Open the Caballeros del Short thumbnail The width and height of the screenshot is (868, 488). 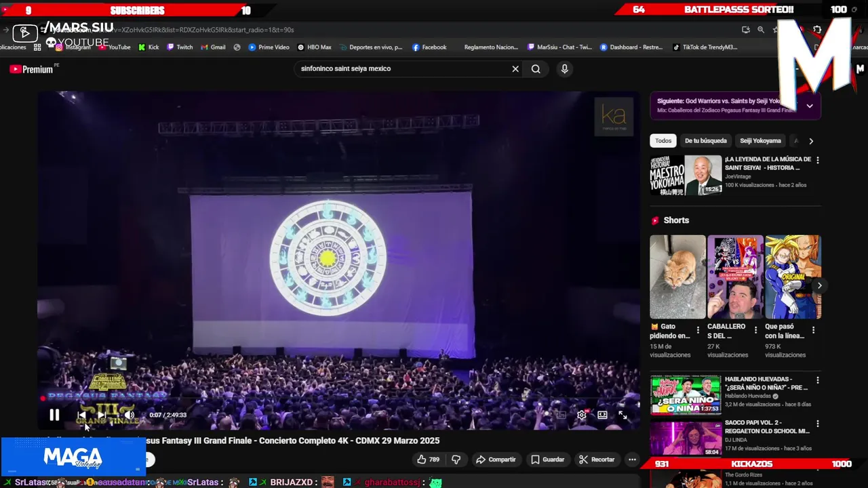(735, 277)
